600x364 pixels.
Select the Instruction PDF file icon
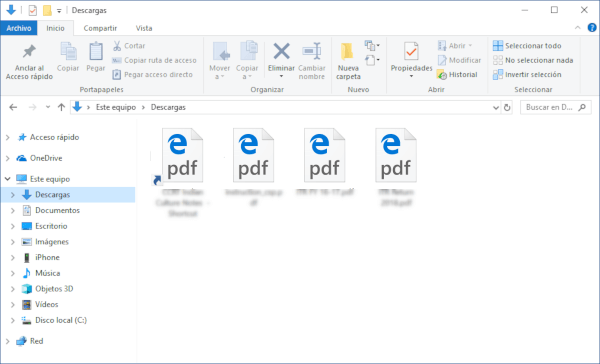(x=253, y=155)
